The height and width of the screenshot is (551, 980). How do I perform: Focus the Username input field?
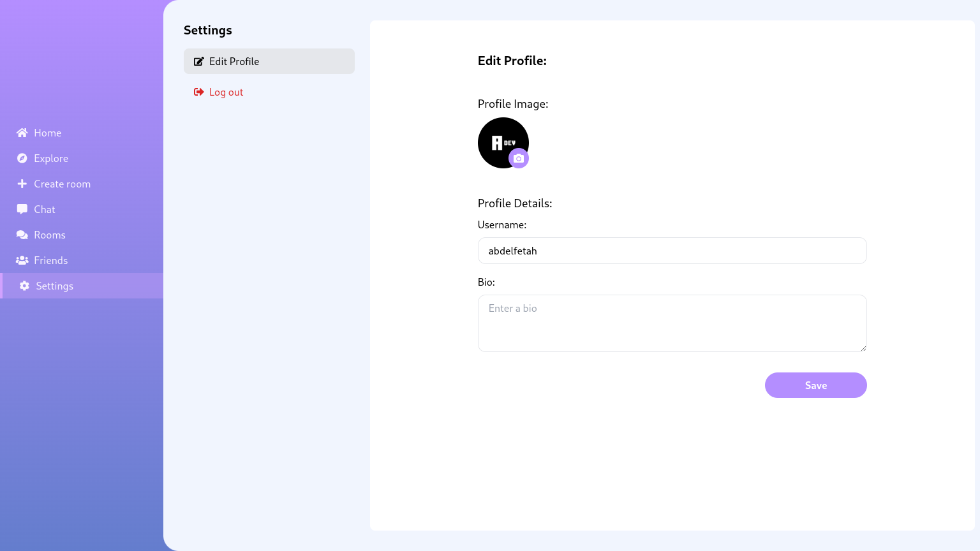tap(672, 251)
